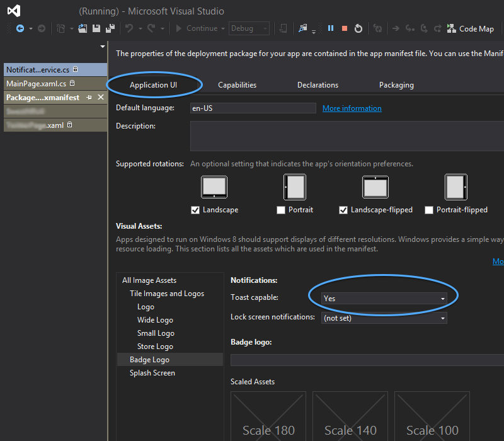
Task: Select Splash Screen in the assets tree
Action: click(152, 373)
